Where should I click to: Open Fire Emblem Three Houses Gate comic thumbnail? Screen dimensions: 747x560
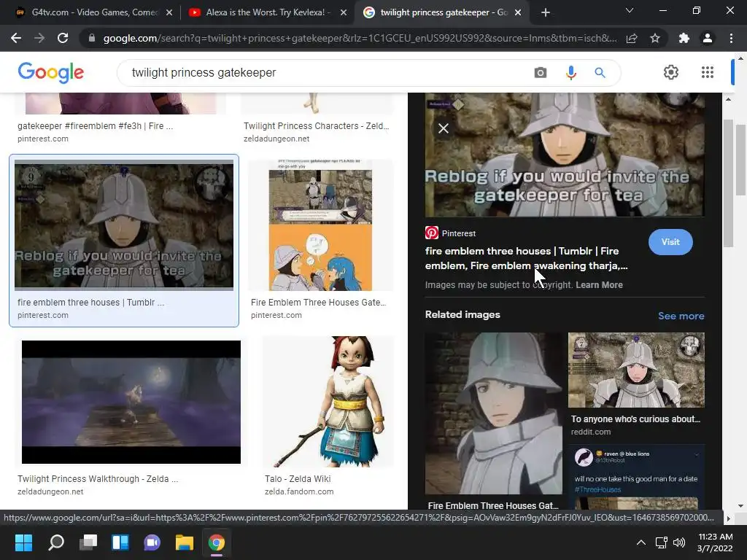(x=320, y=225)
